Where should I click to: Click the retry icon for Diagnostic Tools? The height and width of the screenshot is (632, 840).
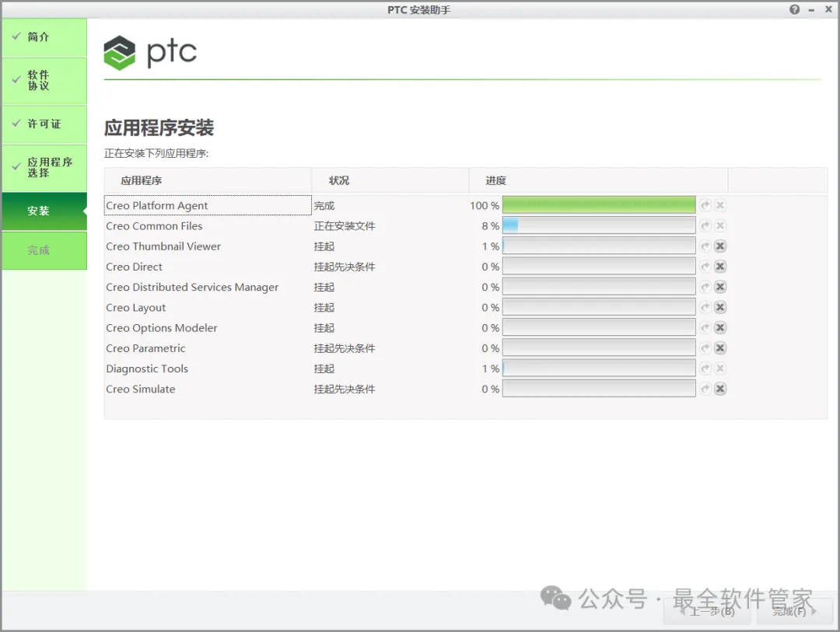click(x=705, y=368)
